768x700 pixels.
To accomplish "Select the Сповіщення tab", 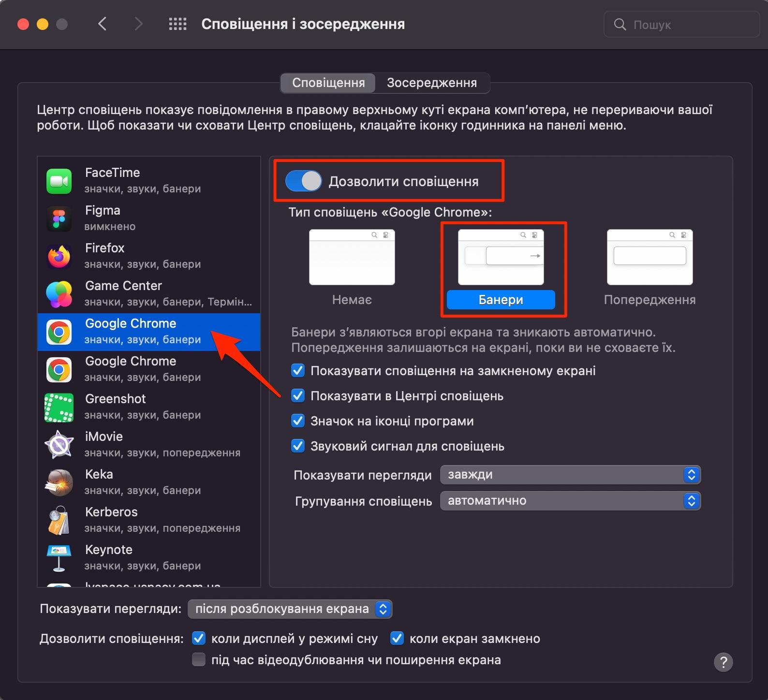I will click(328, 83).
